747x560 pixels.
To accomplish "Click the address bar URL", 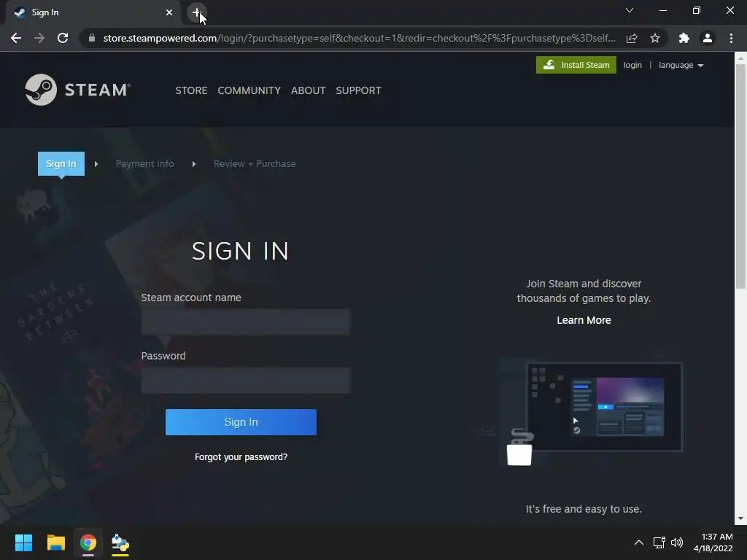I will point(359,38).
